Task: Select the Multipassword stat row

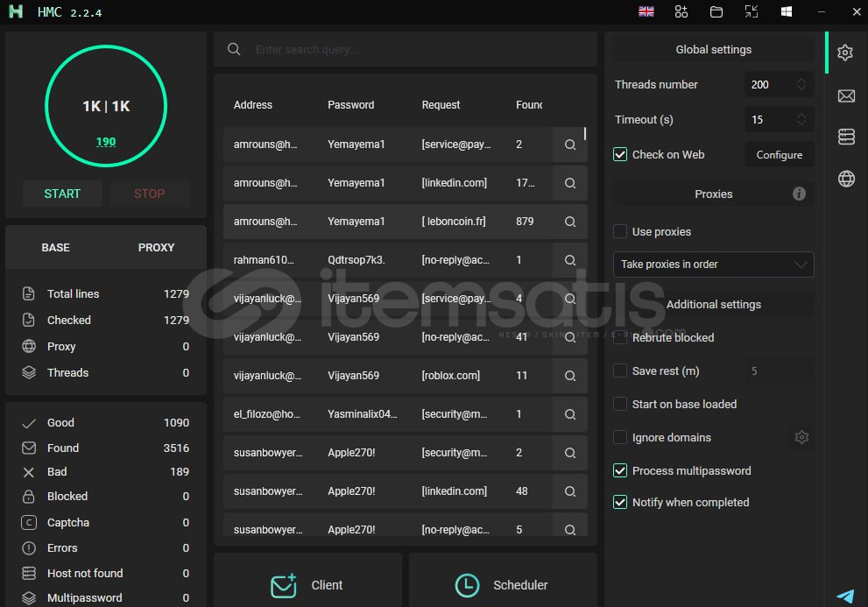Action: pos(105,597)
